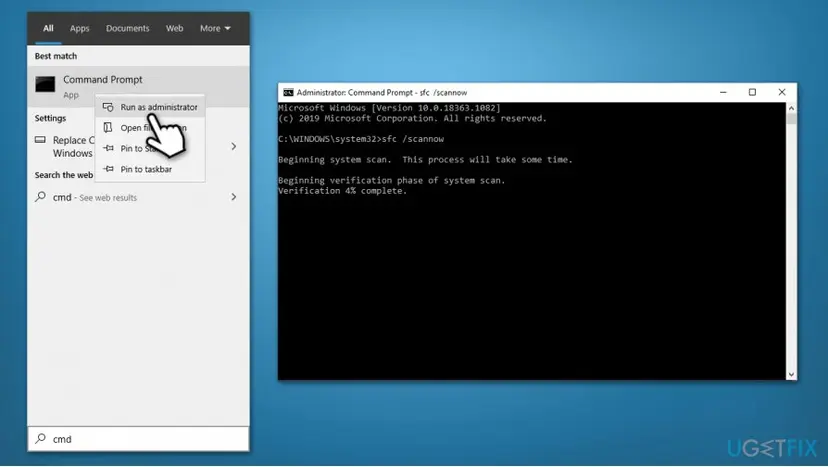Click the Open file location folder icon
This screenshot has height=467, width=828.
coord(108,128)
